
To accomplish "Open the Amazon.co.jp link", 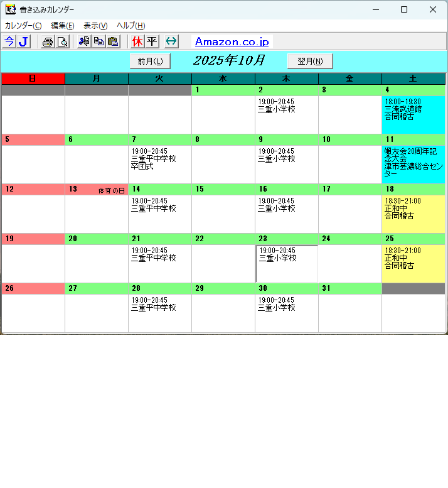I will [x=232, y=41].
